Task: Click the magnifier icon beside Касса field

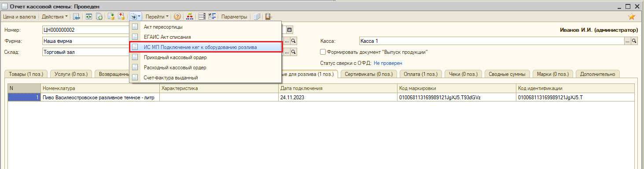Action: 635,41
